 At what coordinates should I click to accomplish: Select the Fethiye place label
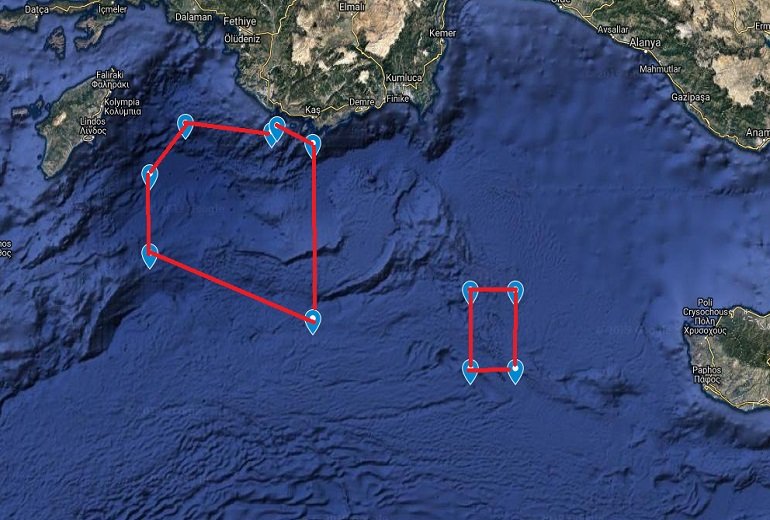tap(240, 22)
